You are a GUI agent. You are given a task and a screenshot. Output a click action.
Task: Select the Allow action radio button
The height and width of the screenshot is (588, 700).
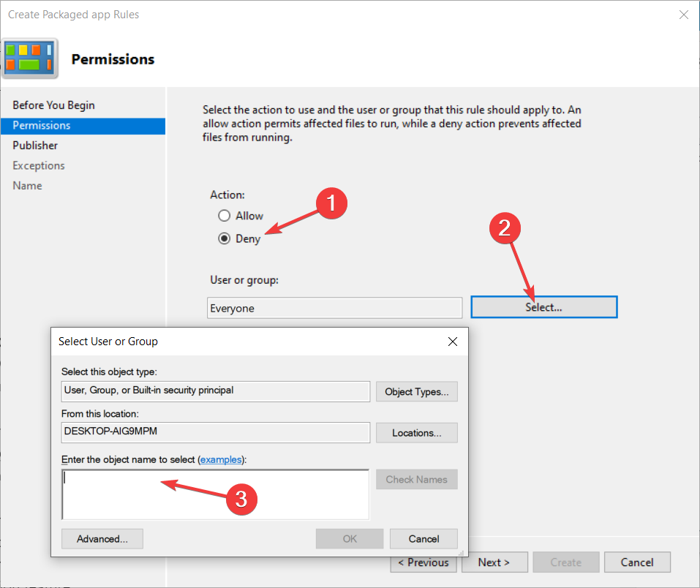point(224,216)
